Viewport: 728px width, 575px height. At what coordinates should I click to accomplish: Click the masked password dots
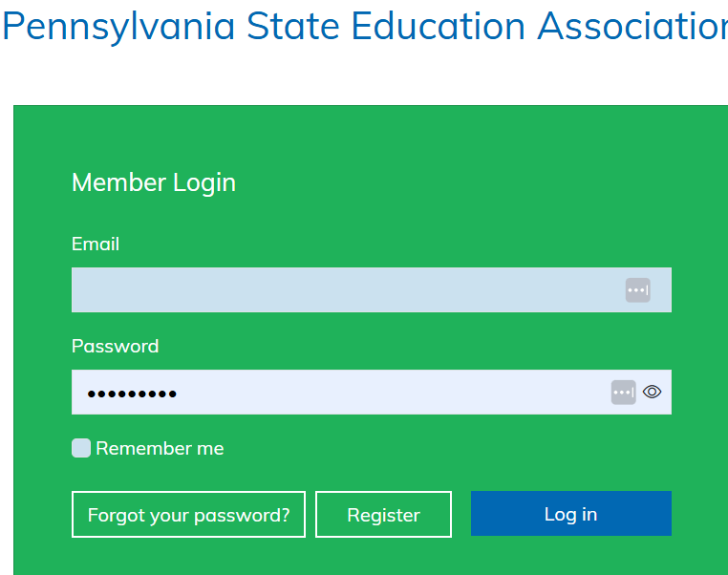pos(132,393)
